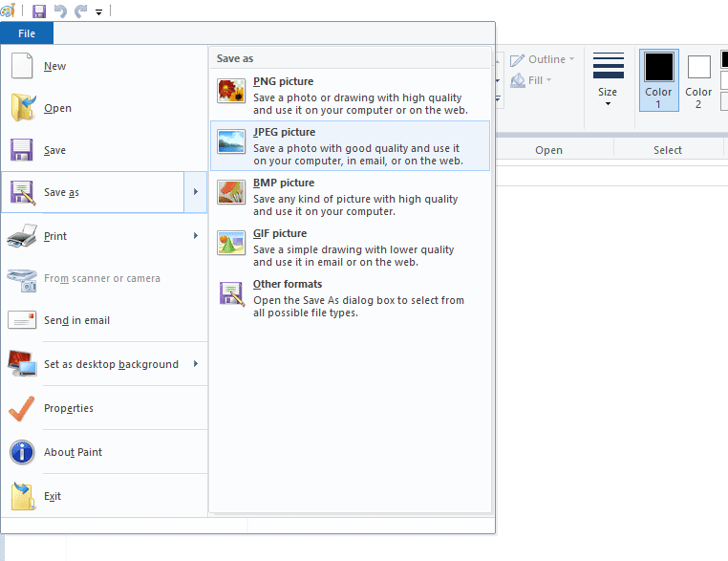The height and width of the screenshot is (561, 728).
Task: Click the scanner and camera icon
Action: click(x=22, y=280)
